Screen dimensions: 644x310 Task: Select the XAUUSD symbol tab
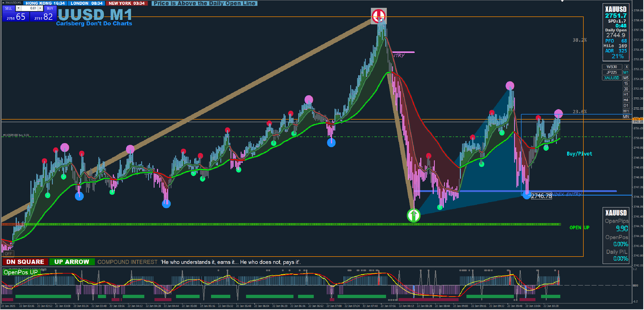click(612, 78)
